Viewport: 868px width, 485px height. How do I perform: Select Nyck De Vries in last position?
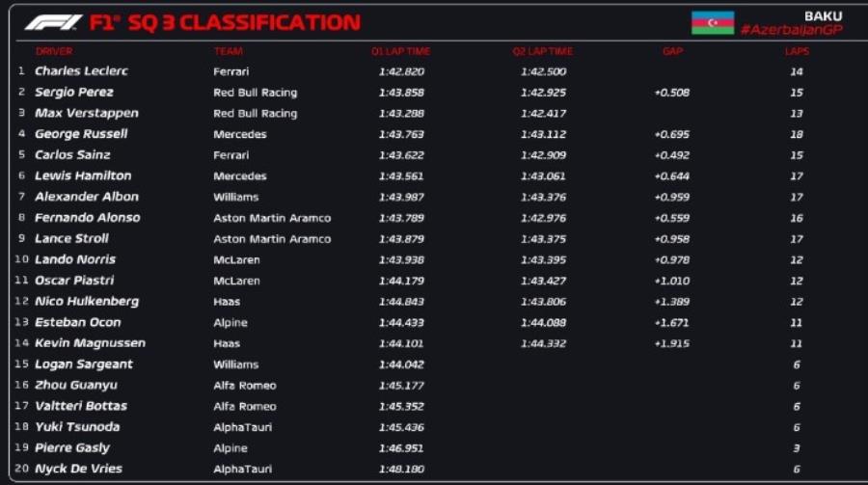pyautogui.click(x=78, y=469)
